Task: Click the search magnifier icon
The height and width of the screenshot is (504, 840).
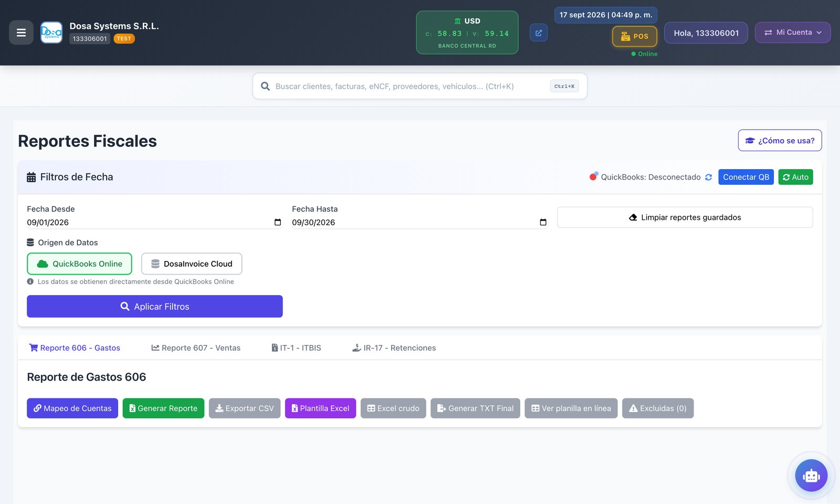Action: (266, 86)
